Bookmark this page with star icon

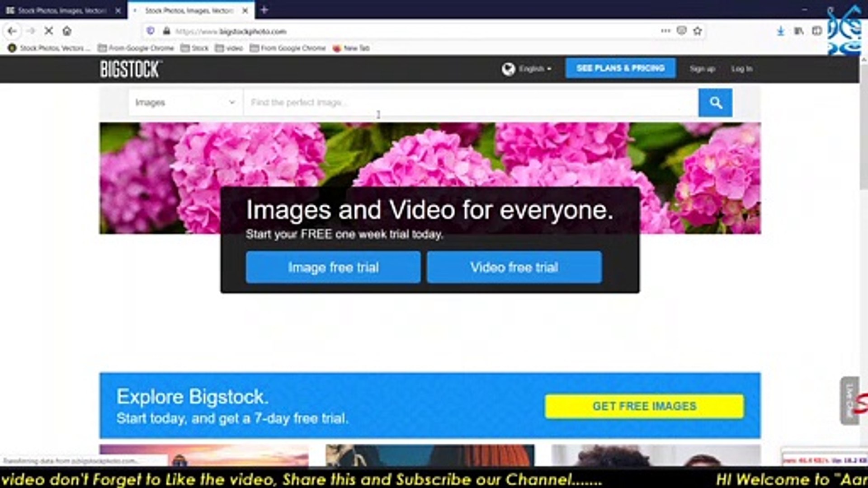coord(698,31)
